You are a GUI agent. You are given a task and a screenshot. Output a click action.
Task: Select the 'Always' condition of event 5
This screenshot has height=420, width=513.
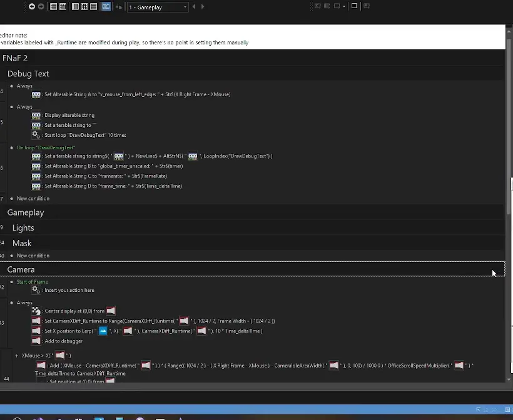24,107
